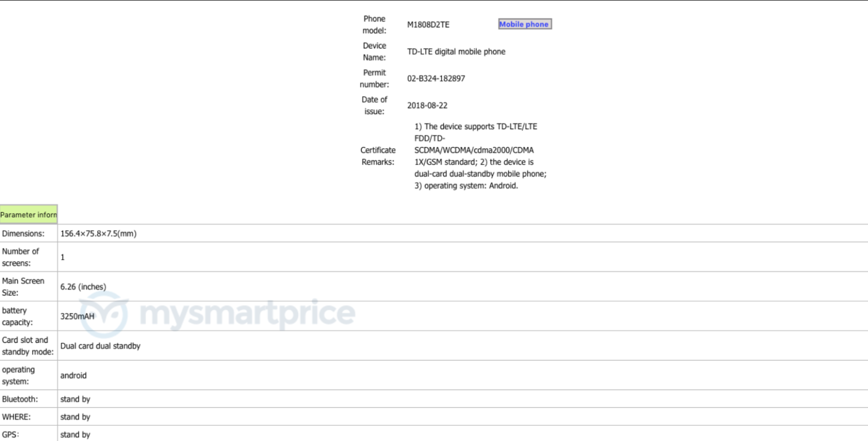This screenshot has height=441, width=868.
Task: Click the Phone model label
Action: (374, 24)
